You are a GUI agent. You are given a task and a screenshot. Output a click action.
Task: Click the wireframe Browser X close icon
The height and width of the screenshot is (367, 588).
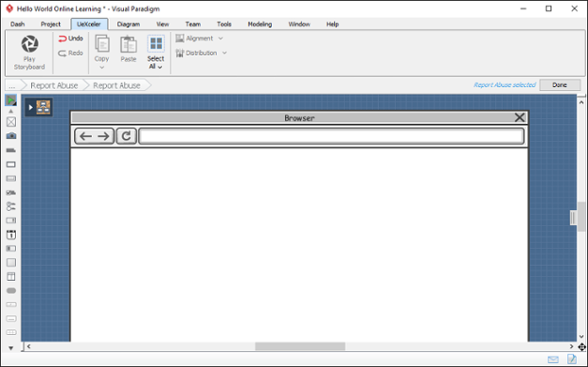coord(520,118)
